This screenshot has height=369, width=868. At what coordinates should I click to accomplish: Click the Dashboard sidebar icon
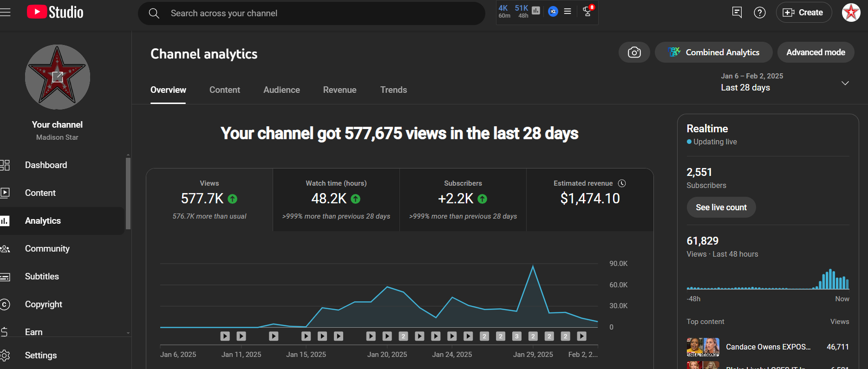pos(5,165)
